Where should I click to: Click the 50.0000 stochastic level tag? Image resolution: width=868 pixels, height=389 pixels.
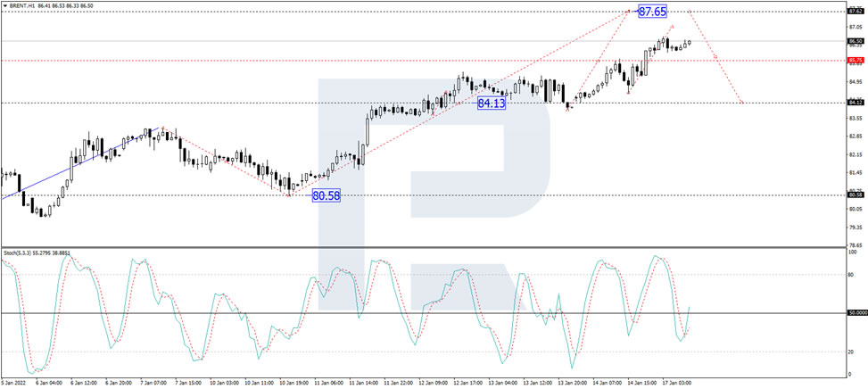856,312
